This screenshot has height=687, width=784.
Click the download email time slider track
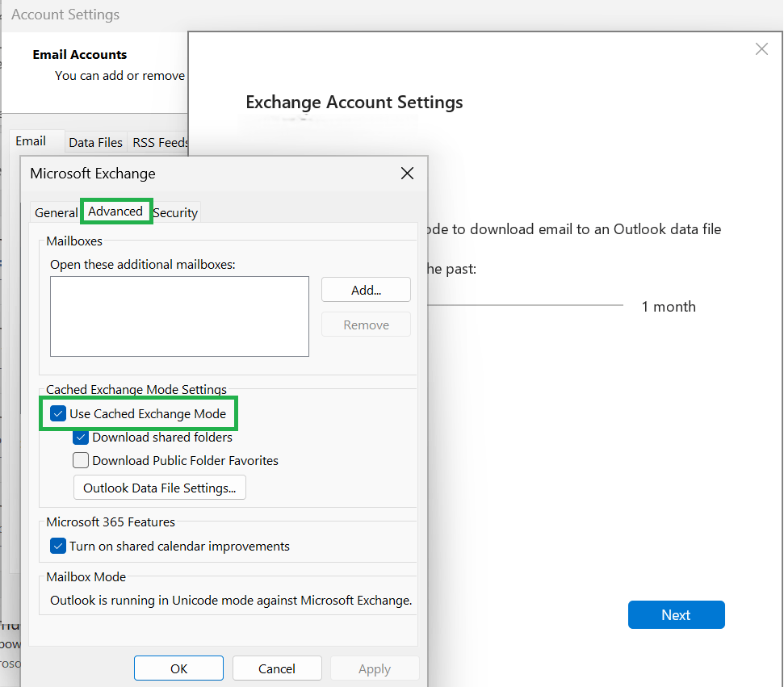tap(525, 305)
